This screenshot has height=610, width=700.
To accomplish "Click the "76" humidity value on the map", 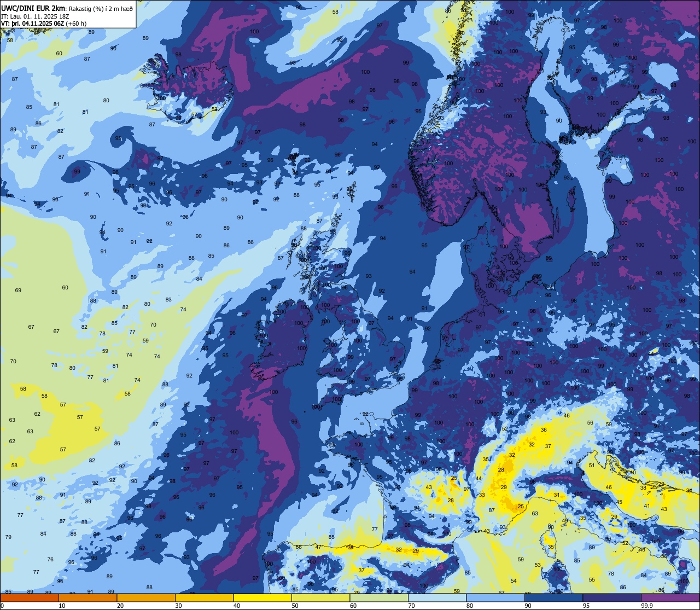I will 50,559.
